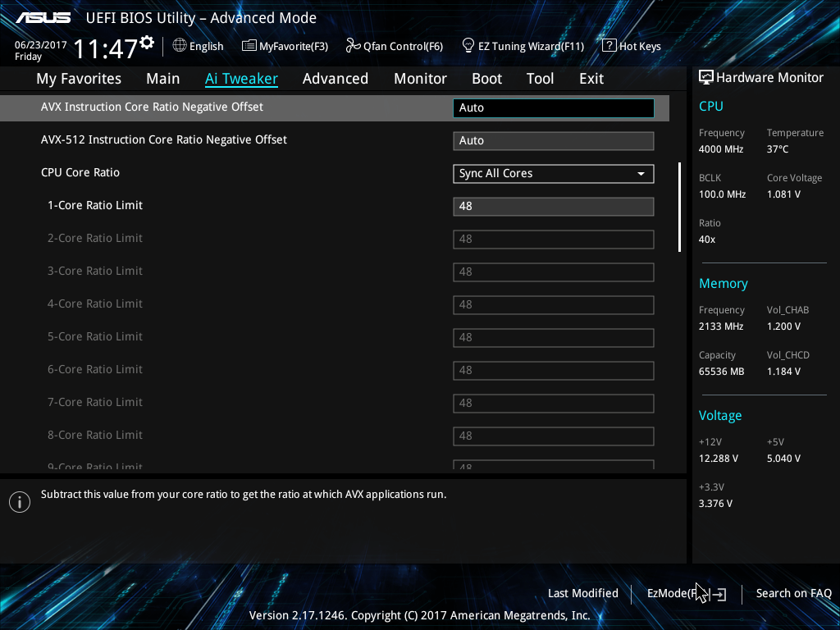Viewport: 840px width, 630px height.
Task: Click the +5V 5.040 V reading
Action: (783, 459)
